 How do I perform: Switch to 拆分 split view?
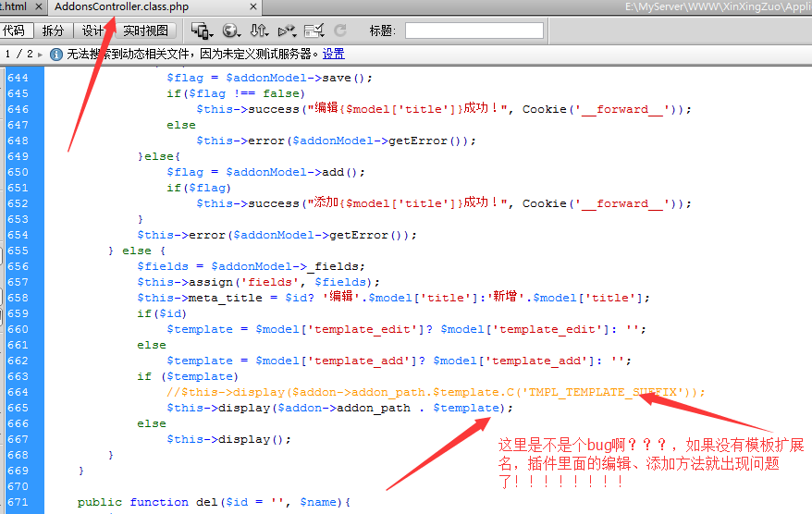tap(54, 31)
